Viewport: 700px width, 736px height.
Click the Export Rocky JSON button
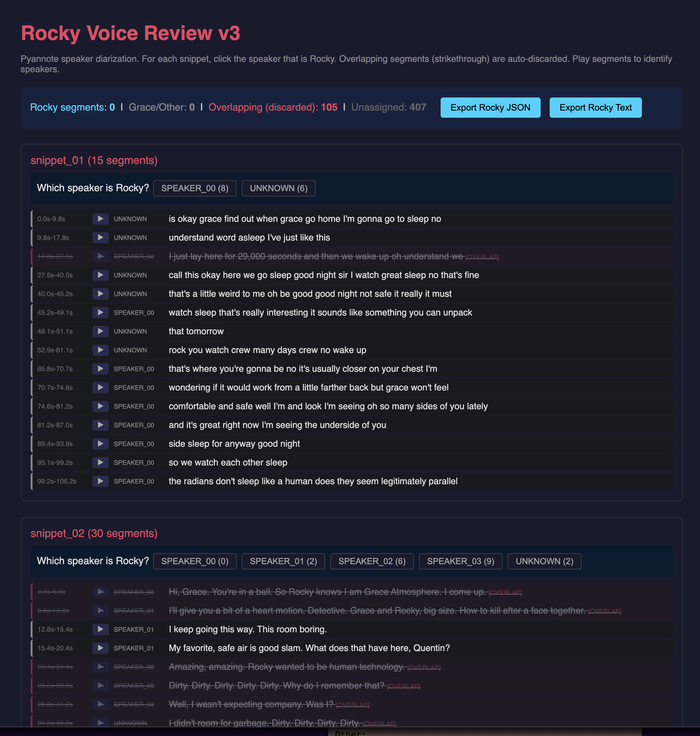click(490, 108)
